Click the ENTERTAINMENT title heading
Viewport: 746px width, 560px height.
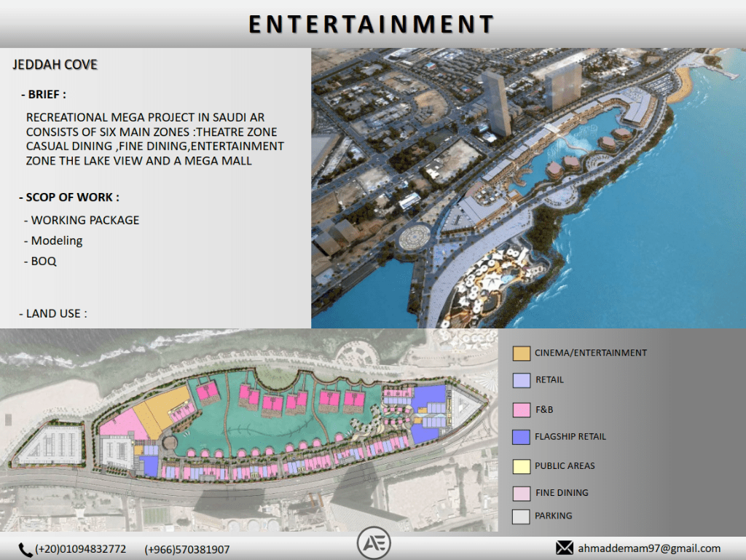[x=372, y=24]
